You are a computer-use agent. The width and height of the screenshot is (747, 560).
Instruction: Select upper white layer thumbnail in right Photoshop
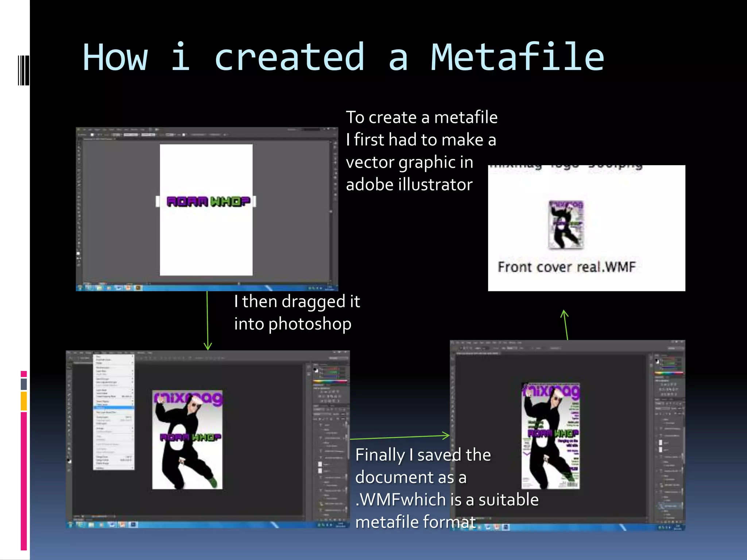pyautogui.click(x=661, y=443)
